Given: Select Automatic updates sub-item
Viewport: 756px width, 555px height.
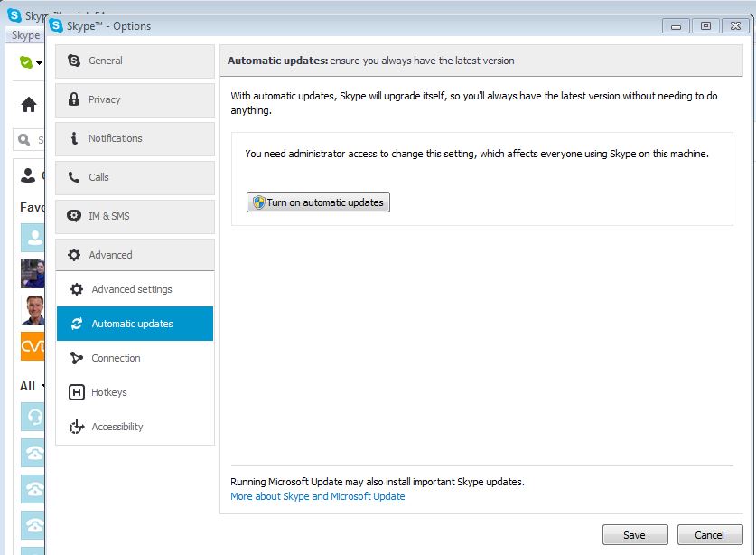Looking at the screenshot, I should tap(135, 324).
